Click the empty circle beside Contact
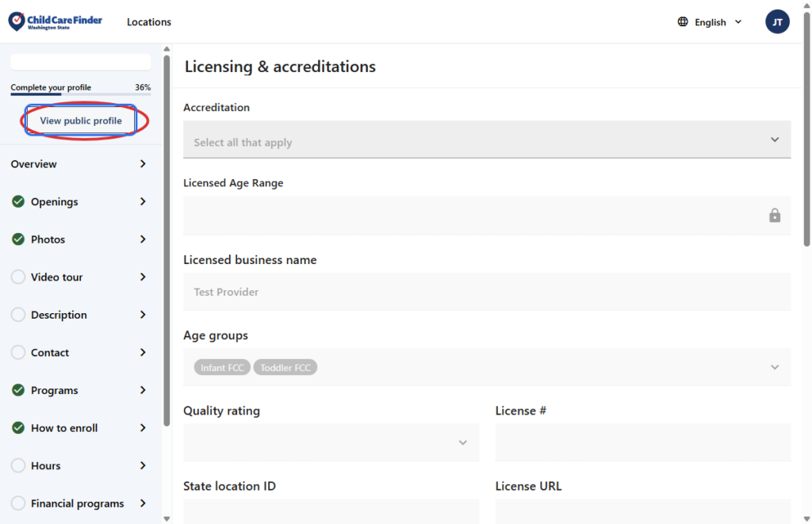Screen dimensions: 812x524 click(x=18, y=353)
